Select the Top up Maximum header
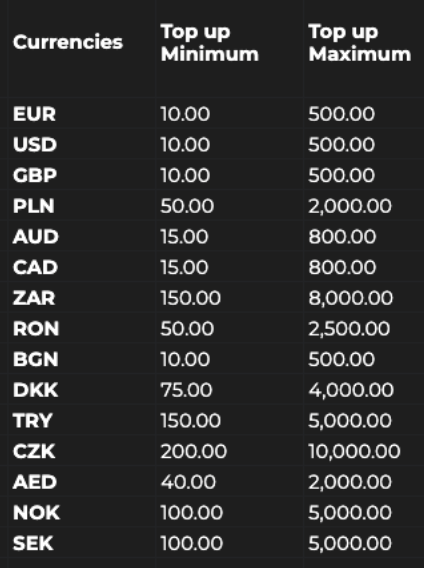The width and height of the screenshot is (424, 568). tap(359, 43)
